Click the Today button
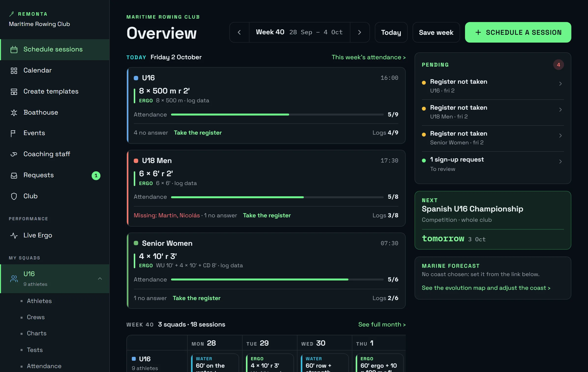Screen dimensions: 588x372 (x=391, y=32)
